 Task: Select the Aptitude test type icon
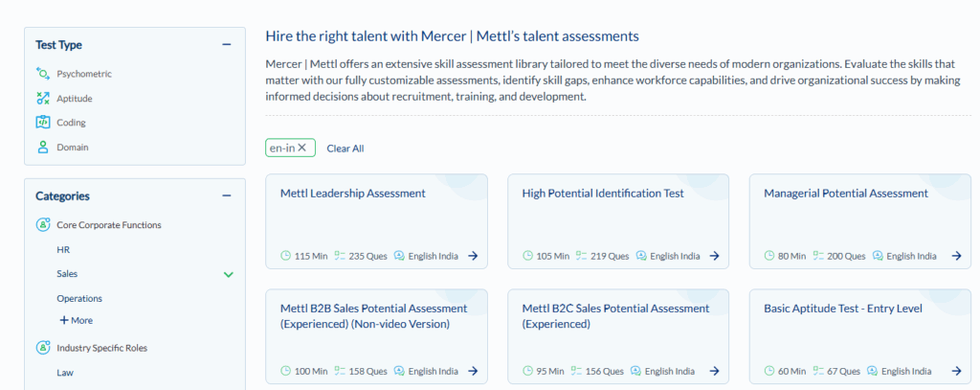pyautogui.click(x=42, y=99)
